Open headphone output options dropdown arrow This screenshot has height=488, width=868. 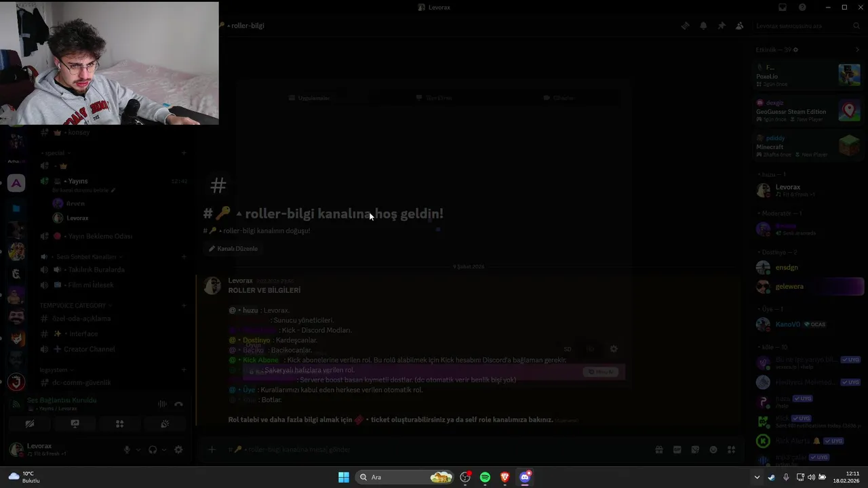tap(163, 449)
